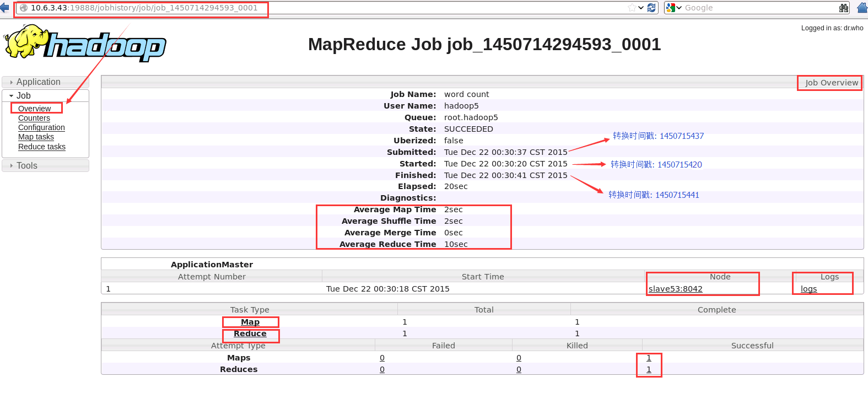The height and width of the screenshot is (393, 868).
Task: Click successful Reduces count 1
Action: 649,369
